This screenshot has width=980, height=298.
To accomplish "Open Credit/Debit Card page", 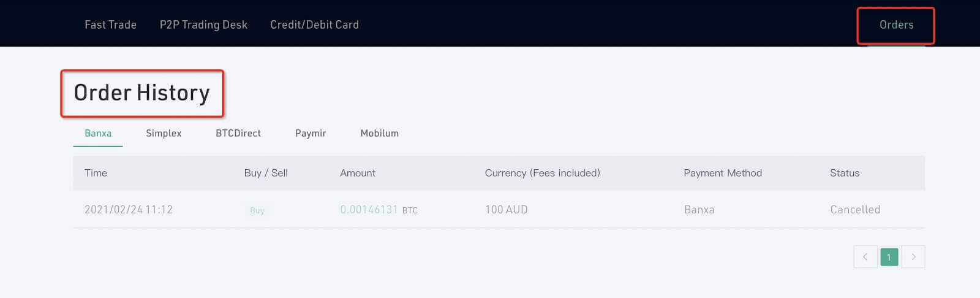I will point(314,25).
